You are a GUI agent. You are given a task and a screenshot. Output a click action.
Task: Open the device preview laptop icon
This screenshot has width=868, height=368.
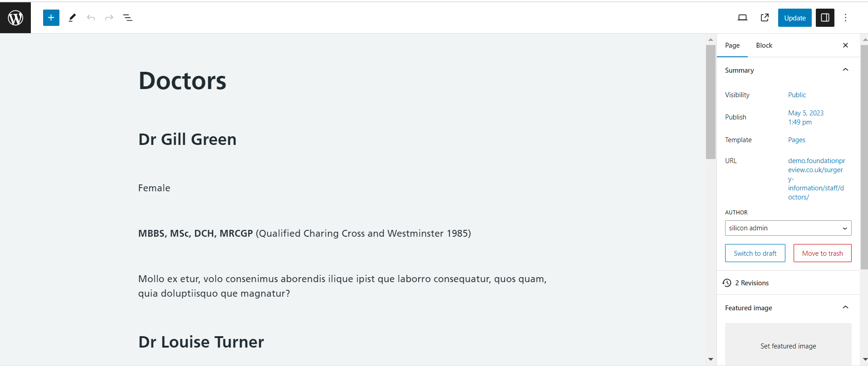[742, 18]
